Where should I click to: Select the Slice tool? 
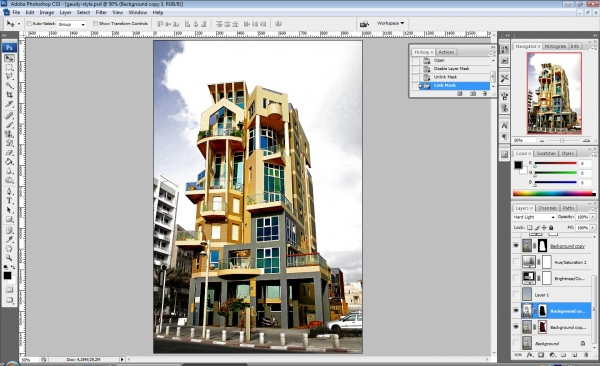coord(9,104)
